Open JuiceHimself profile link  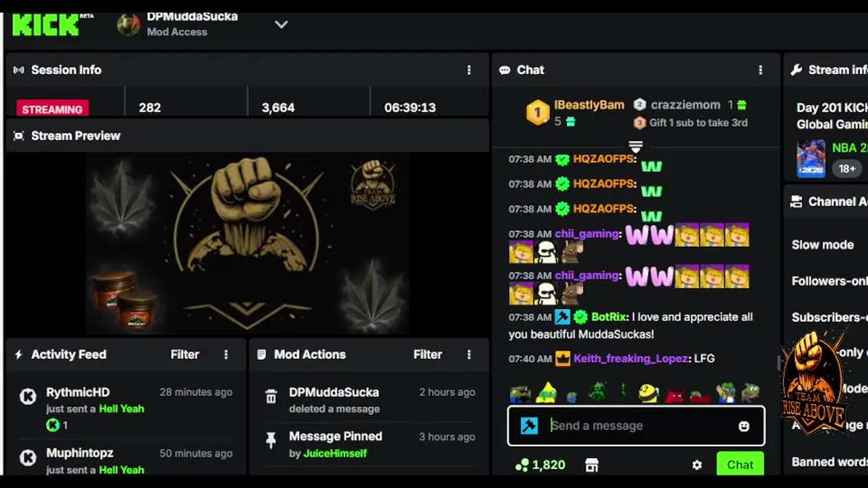pyautogui.click(x=335, y=453)
